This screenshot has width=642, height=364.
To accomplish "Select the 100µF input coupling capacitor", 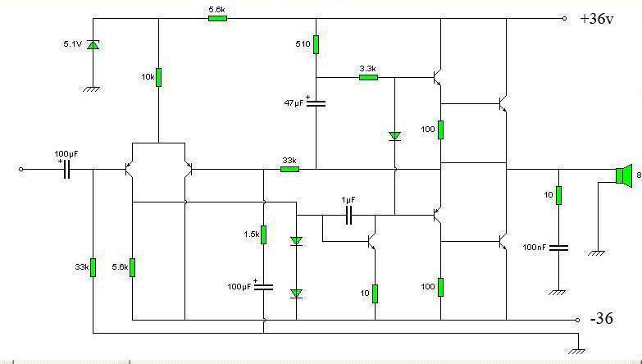I will point(66,170).
